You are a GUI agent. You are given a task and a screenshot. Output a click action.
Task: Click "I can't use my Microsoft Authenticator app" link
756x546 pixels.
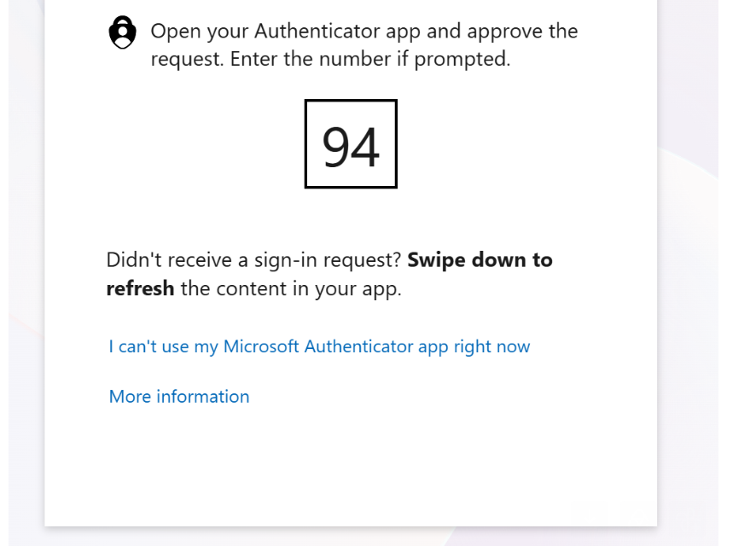click(x=319, y=346)
